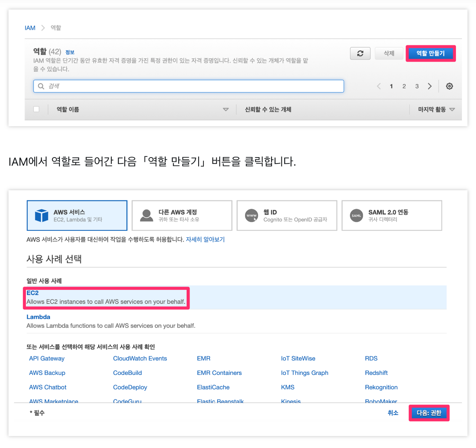Viewport: 476px width, 448px height.
Task: Click the 삭제 button
Action: (x=389, y=53)
